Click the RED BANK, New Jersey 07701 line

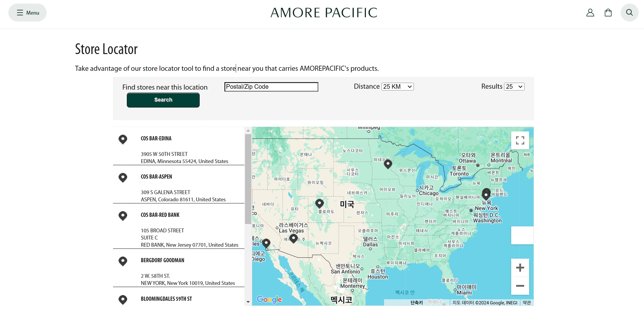click(189, 245)
